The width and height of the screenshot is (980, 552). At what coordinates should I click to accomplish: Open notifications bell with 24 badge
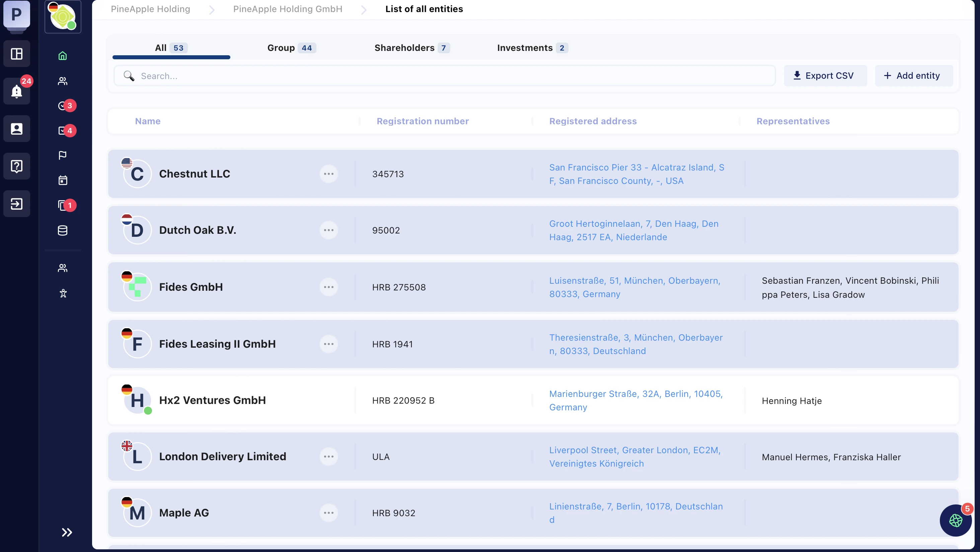click(x=16, y=91)
